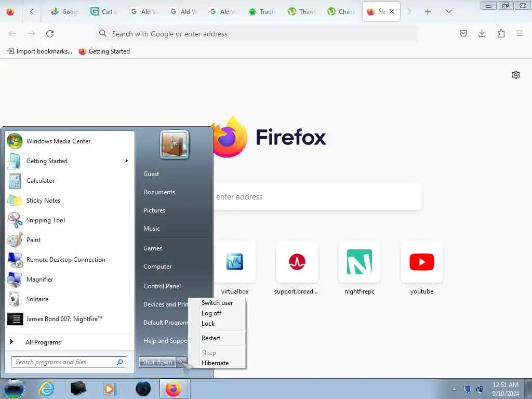Select Hibernate in power menu
Image resolution: width=532 pixels, height=399 pixels.
point(217,363)
